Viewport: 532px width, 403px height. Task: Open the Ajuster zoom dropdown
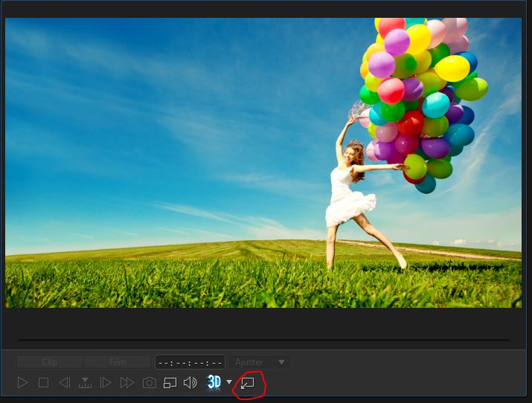point(260,362)
